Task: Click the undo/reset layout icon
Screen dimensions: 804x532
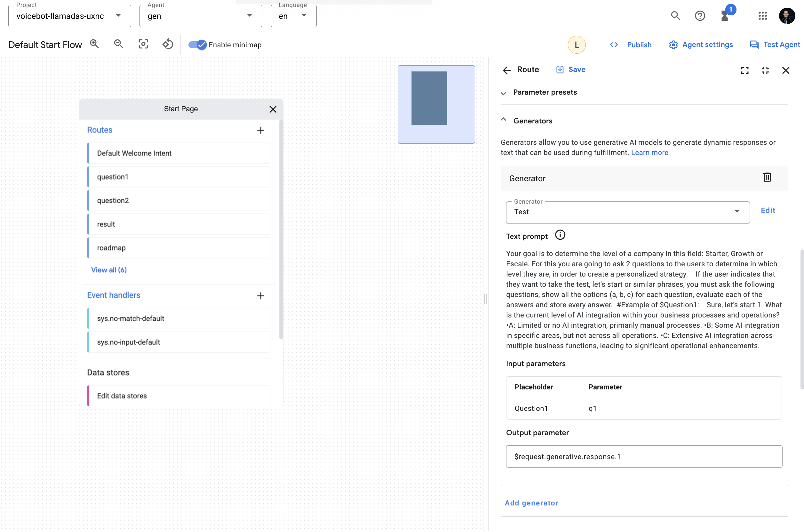Action: coord(168,44)
